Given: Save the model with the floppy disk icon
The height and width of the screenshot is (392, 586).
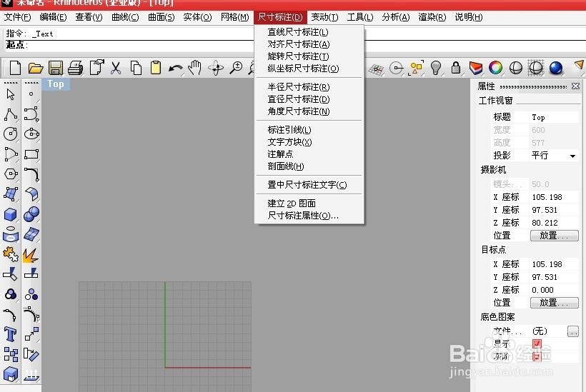Looking at the screenshot, I should (x=56, y=68).
